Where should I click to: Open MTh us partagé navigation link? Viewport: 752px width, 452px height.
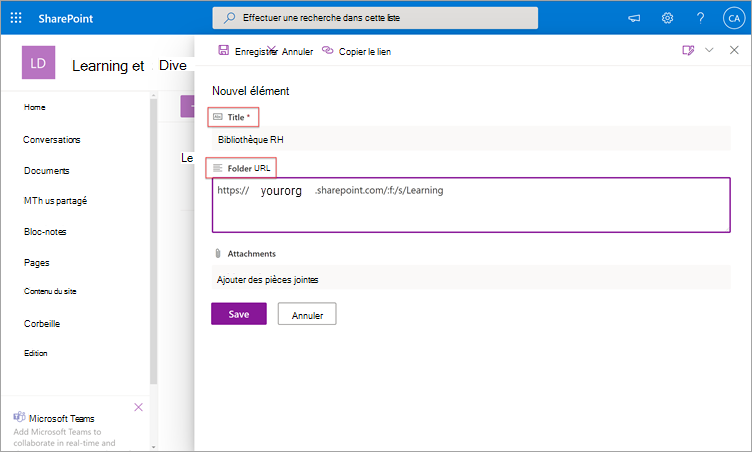point(55,201)
